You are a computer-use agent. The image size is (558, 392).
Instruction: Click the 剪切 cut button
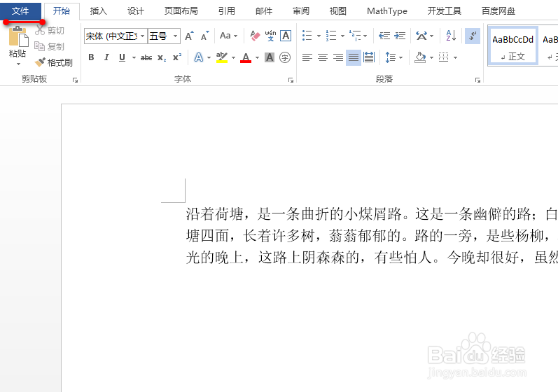(x=50, y=31)
